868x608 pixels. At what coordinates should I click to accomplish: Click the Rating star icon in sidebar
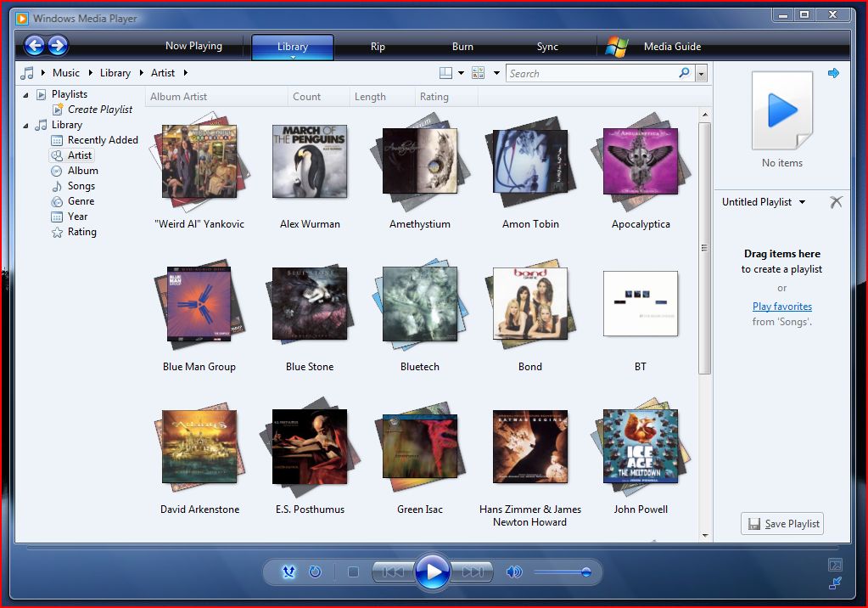click(x=57, y=232)
